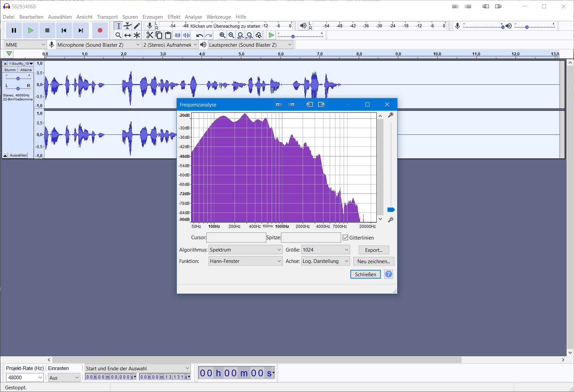Screen dimensions: 574x392
Task: Skip to the end of the project
Action: tap(81, 30)
